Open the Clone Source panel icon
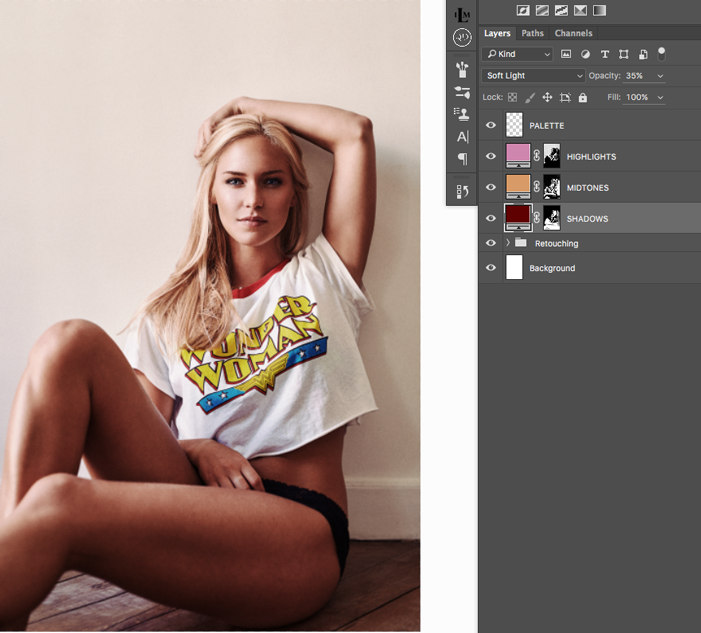Image resolution: width=701 pixels, height=633 pixels. 462,114
